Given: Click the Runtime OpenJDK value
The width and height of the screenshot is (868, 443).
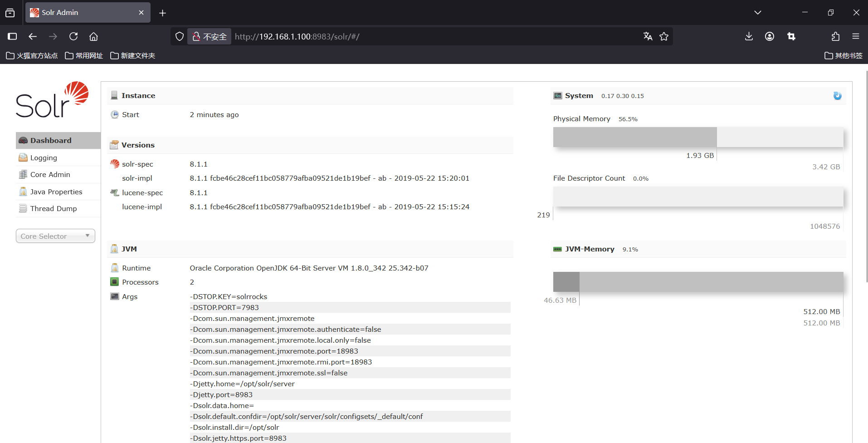Looking at the screenshot, I should pos(309,268).
